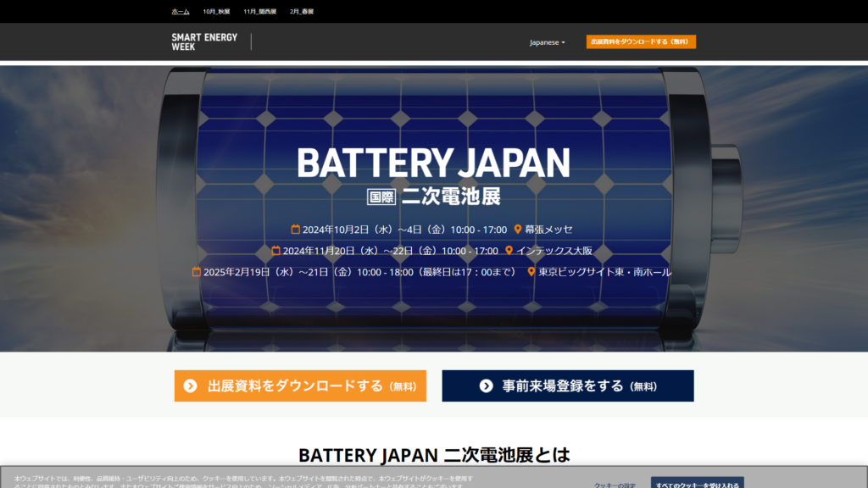
Task: Click the calendar icon beside 2024年10月2日
Action: (296, 229)
